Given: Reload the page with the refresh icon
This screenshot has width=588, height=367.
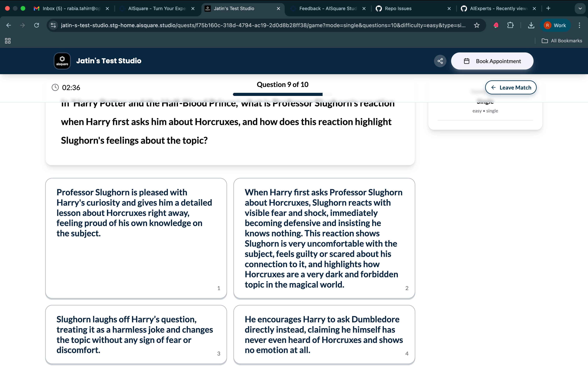Looking at the screenshot, I should pyautogui.click(x=36, y=25).
